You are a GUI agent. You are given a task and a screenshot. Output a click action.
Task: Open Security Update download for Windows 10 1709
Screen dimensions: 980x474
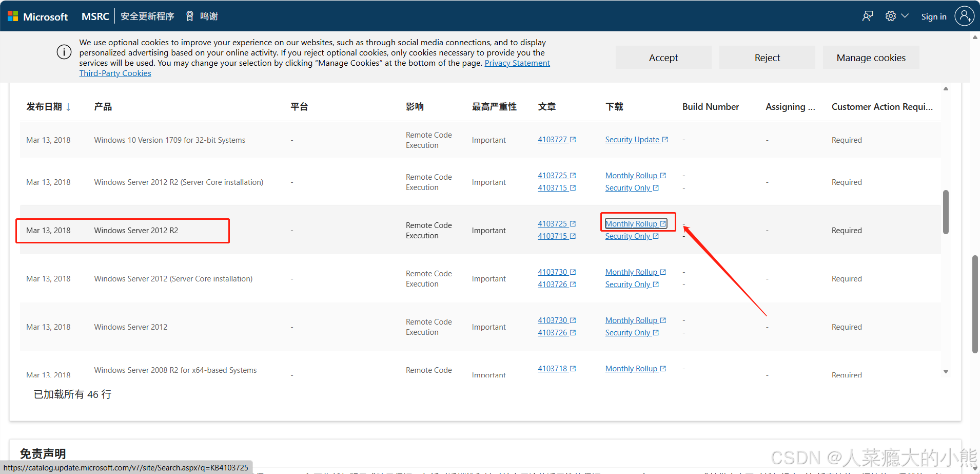pyautogui.click(x=636, y=140)
